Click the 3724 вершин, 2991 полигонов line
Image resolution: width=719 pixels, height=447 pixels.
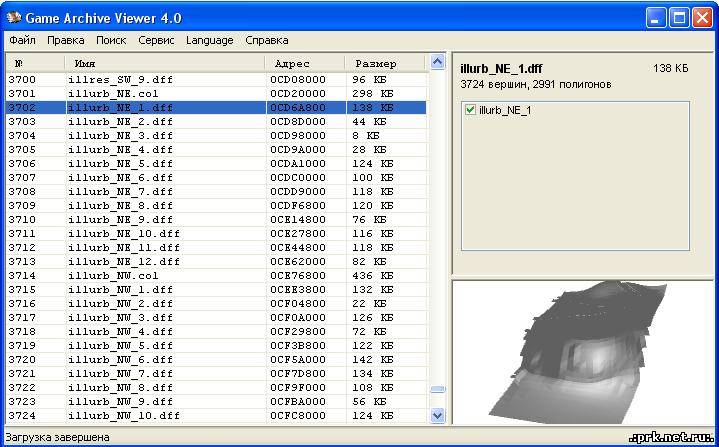[536, 84]
